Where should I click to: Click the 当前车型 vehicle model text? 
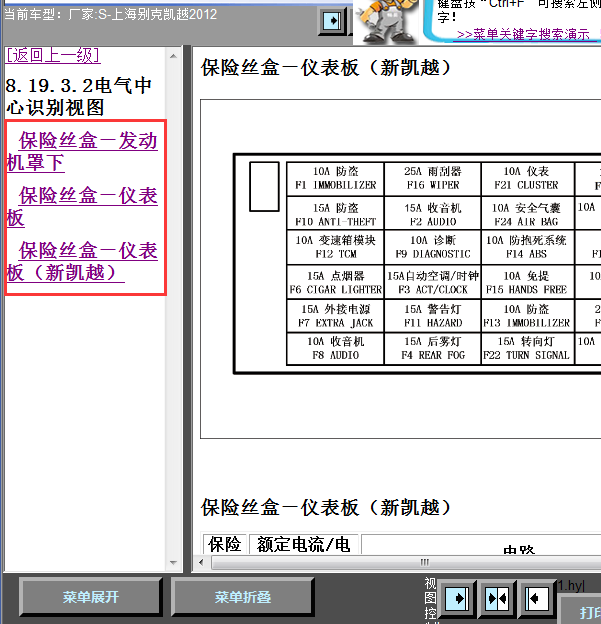tap(111, 15)
